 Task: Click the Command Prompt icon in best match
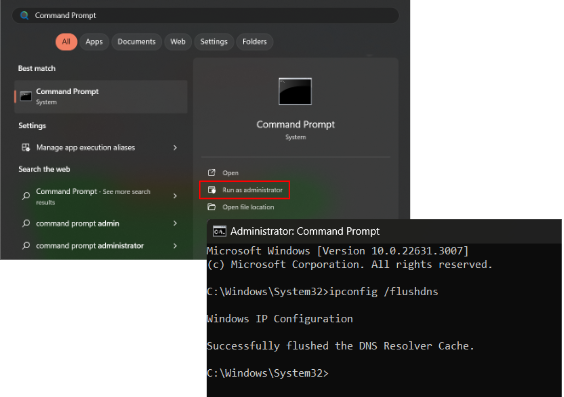[26, 96]
